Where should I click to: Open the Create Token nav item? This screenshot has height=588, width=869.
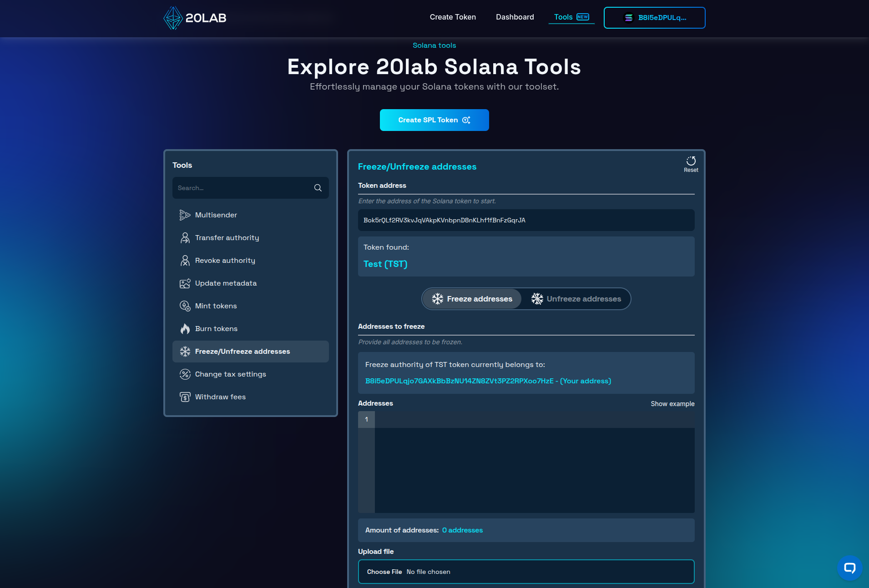[x=453, y=17]
